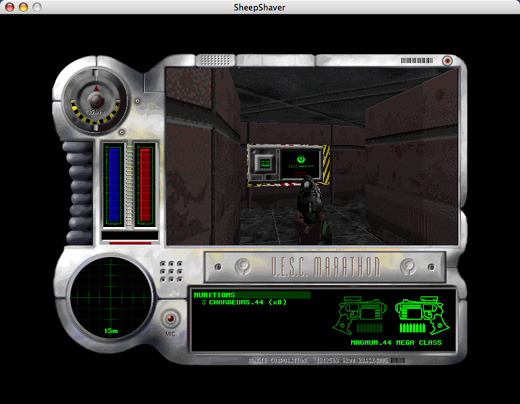The image size is (520, 404).
Task: Click the right round emblem on Marathon plate
Action: pyautogui.click(x=408, y=266)
